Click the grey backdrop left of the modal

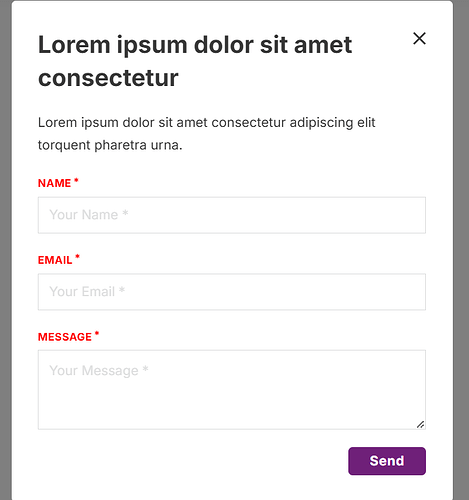tap(6, 250)
